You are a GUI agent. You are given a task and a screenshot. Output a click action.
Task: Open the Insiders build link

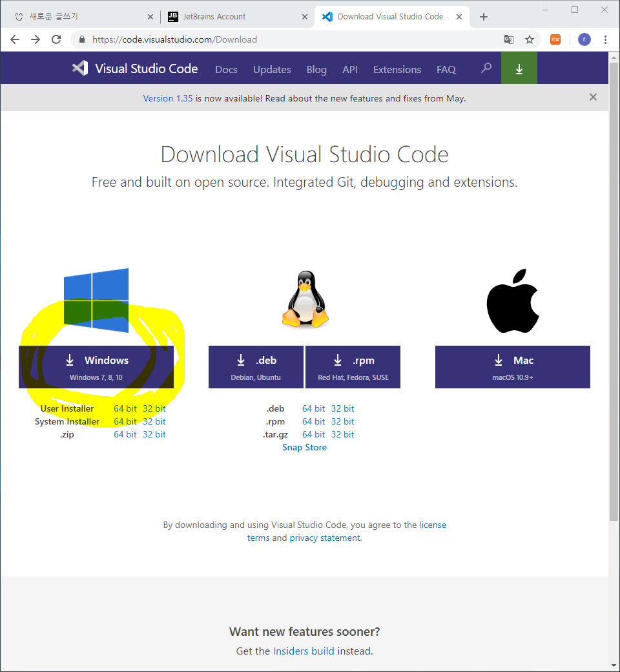pyautogui.click(x=304, y=651)
